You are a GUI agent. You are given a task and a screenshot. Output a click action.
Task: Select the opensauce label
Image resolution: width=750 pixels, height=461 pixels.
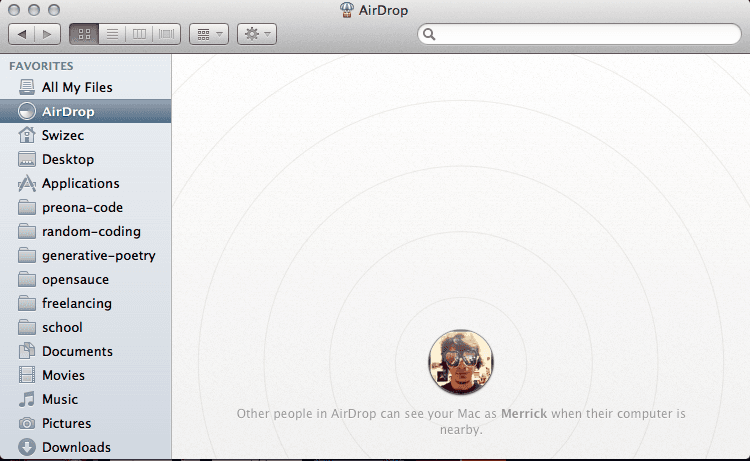pyautogui.click(x=75, y=279)
